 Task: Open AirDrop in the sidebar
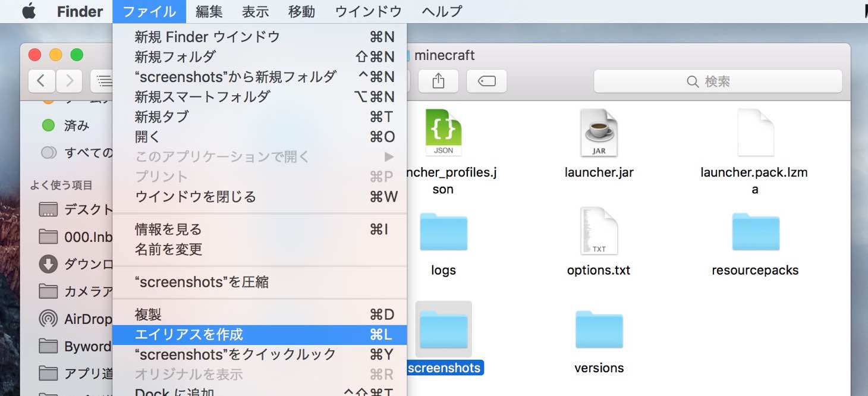click(74, 319)
